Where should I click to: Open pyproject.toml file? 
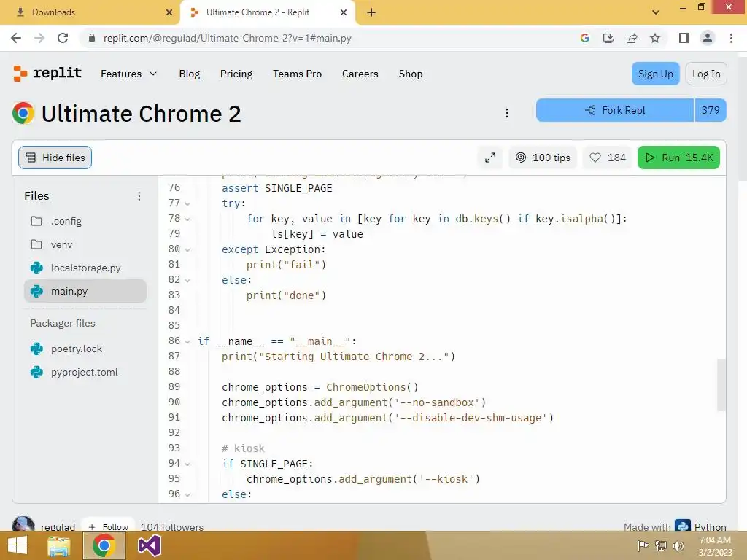click(x=85, y=372)
